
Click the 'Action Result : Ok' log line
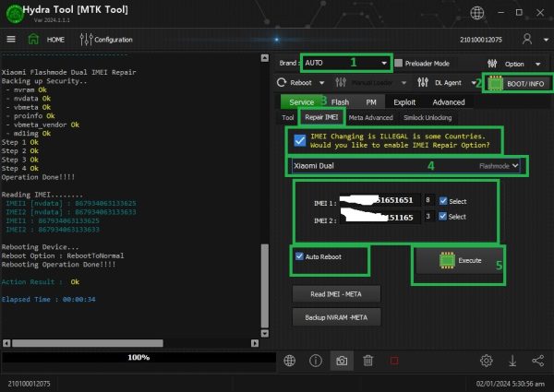pyautogui.click(x=41, y=282)
